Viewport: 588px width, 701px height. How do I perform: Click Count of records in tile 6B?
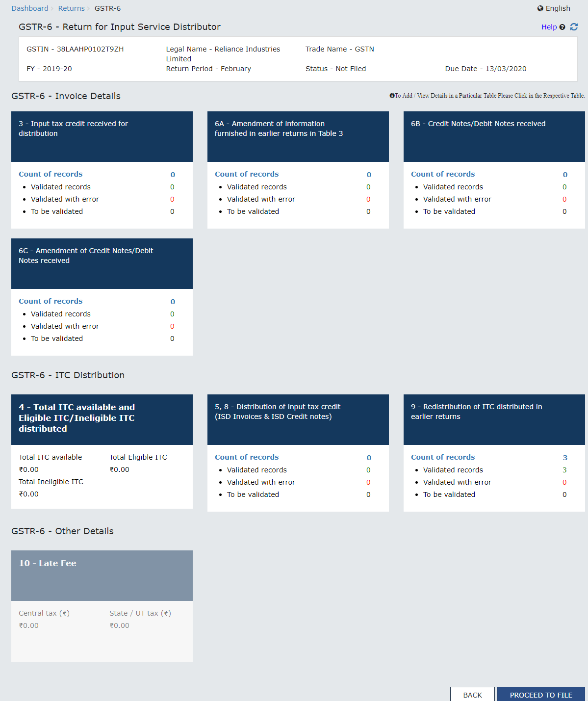442,174
